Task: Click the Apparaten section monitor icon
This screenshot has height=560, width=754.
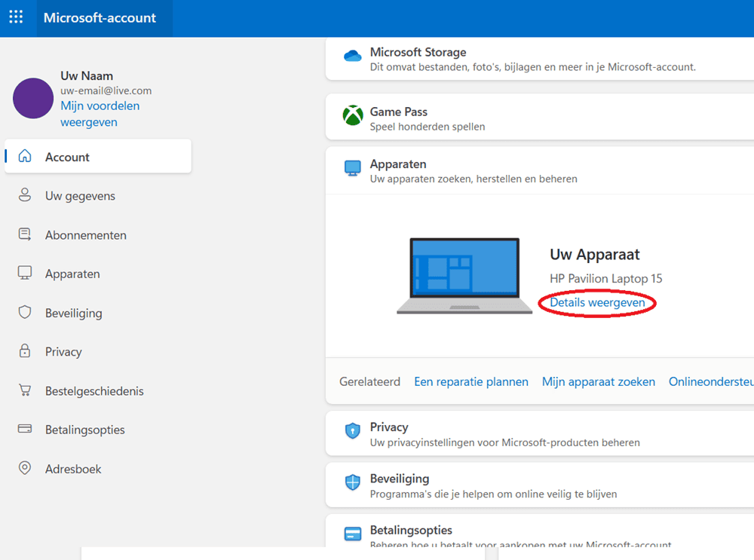Action: tap(351, 167)
